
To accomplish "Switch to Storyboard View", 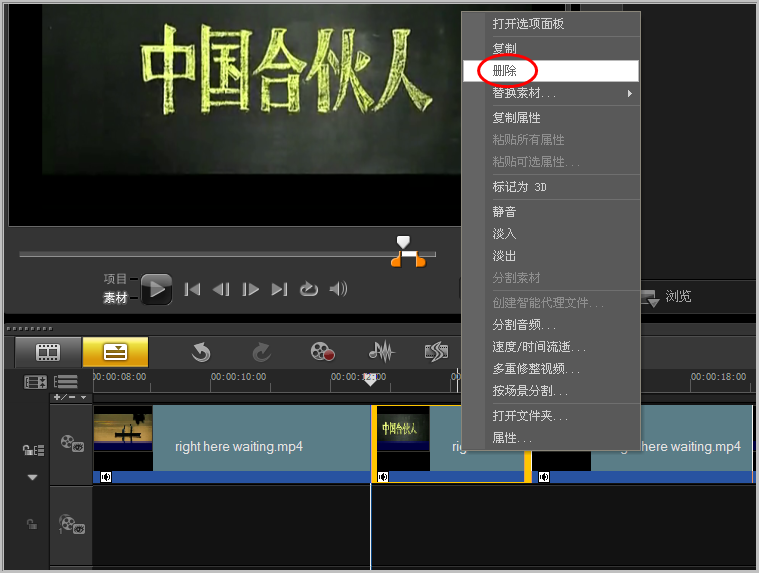I will [x=48, y=352].
